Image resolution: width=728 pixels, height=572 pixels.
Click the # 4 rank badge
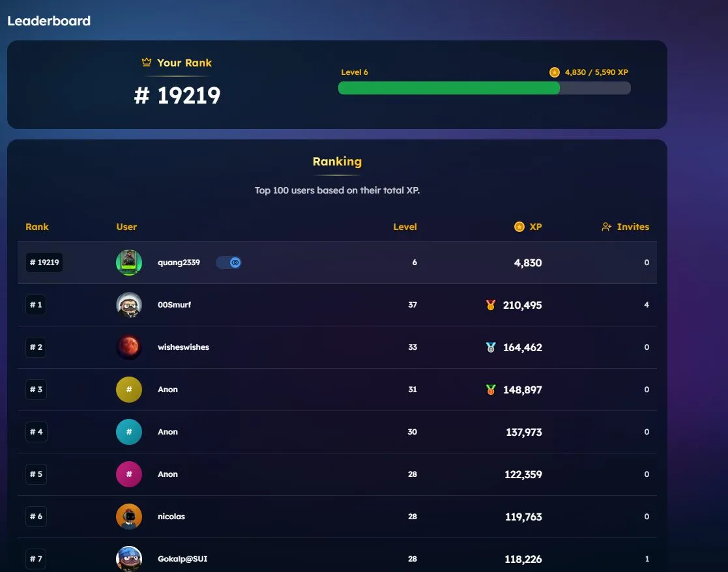point(36,432)
